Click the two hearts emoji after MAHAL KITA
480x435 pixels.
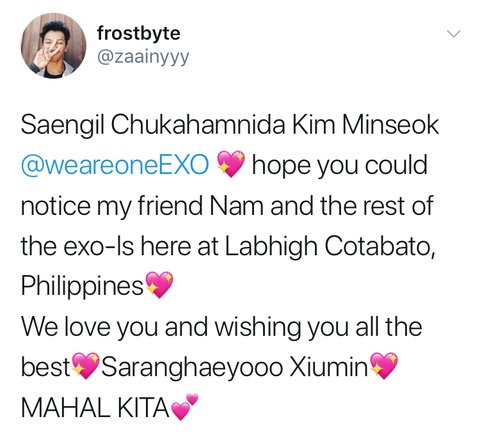point(184,406)
